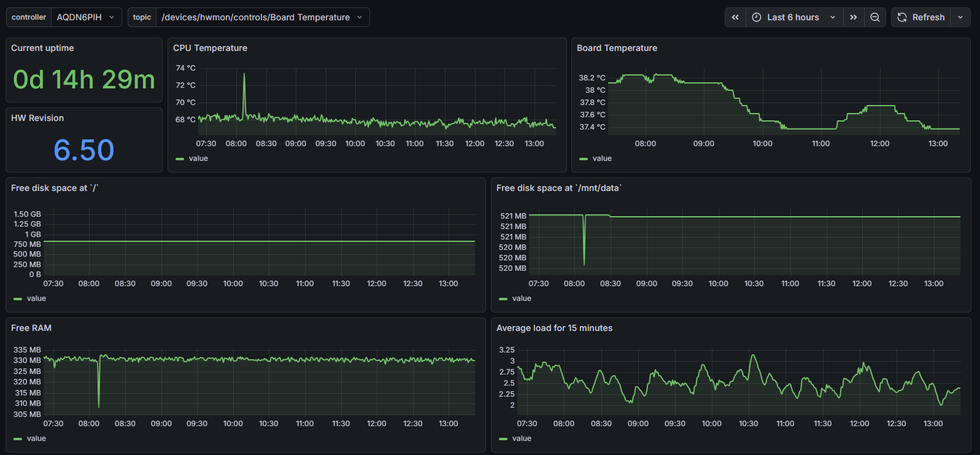Click the HW Revision 6.50 value
The width and height of the screenshot is (980, 455).
click(84, 150)
